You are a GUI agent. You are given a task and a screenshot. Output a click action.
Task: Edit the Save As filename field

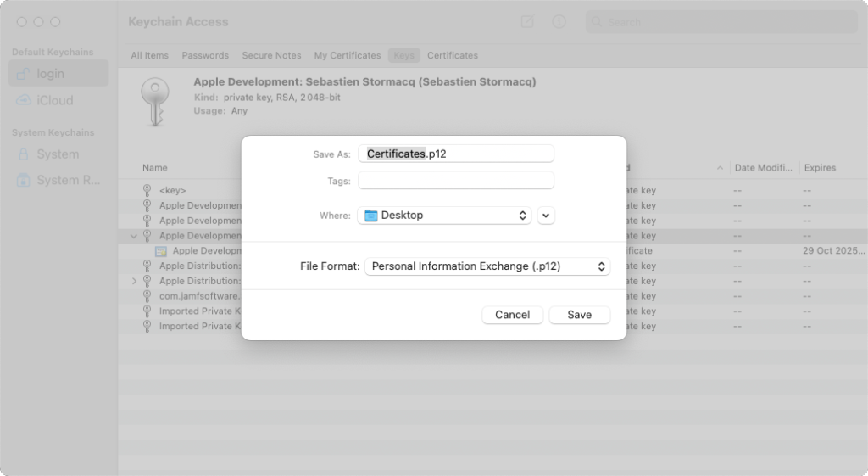pyautogui.click(x=455, y=154)
